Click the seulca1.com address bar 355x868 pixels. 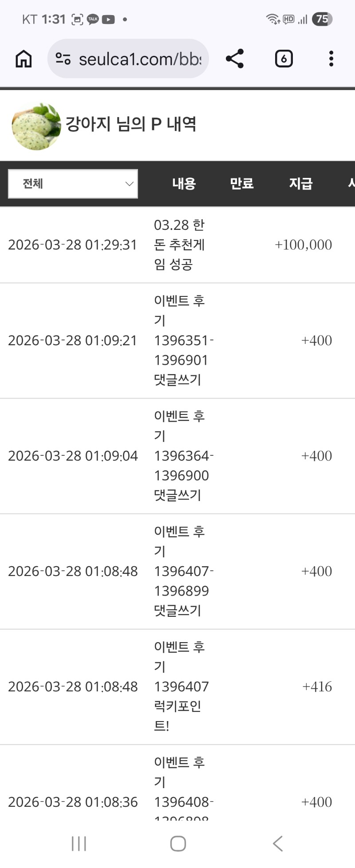pyautogui.click(x=140, y=59)
